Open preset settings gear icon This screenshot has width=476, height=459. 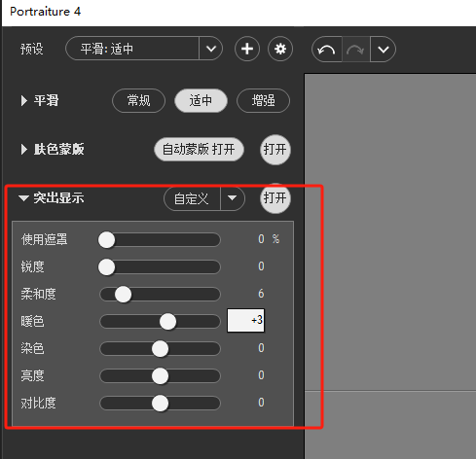pyautogui.click(x=280, y=49)
